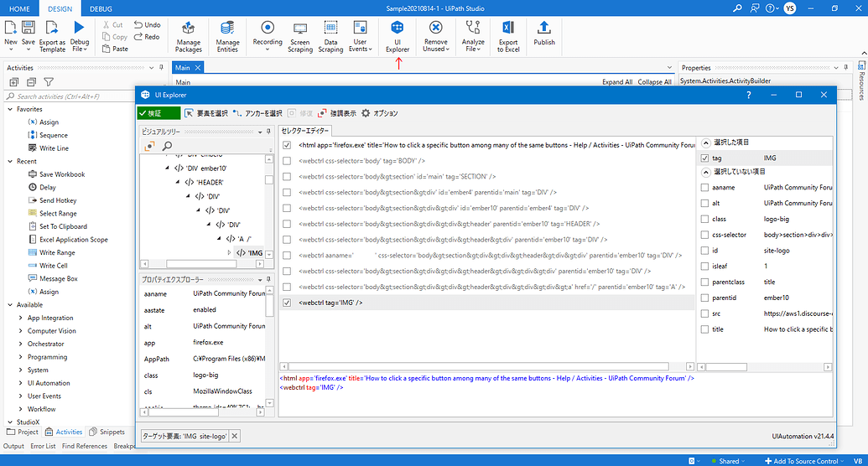
Task: Click the Undo button
Action: [x=148, y=25]
